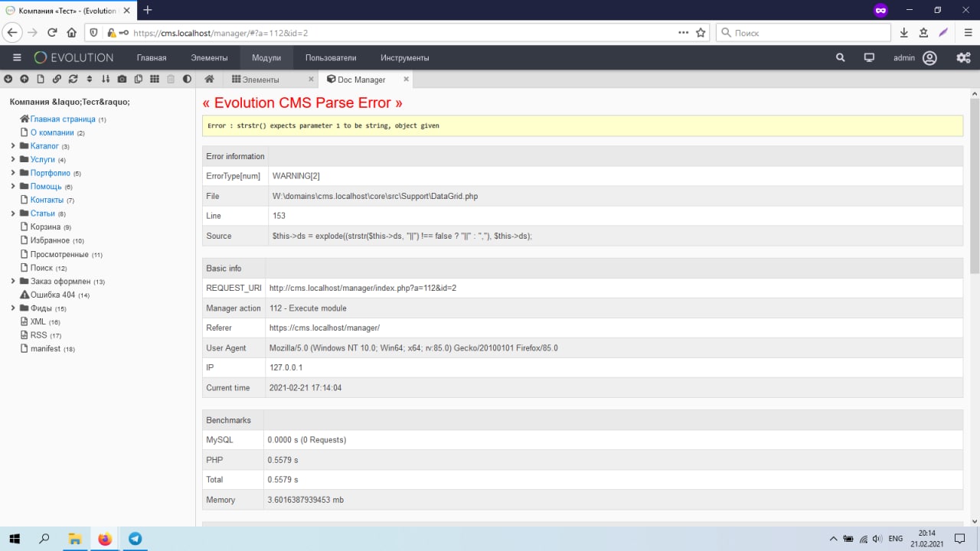Refresh the resource tree with circular arrows icon
Image resolution: width=980 pixels, height=551 pixels.
(73, 79)
